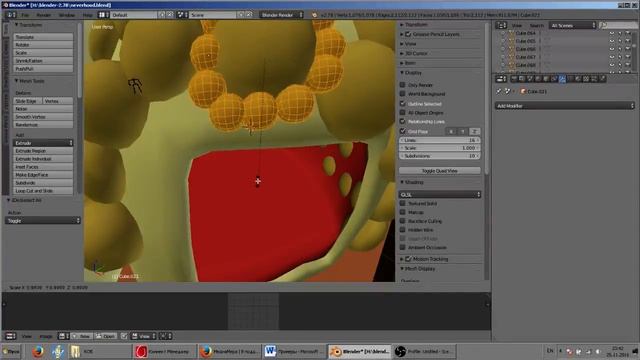Open the OBS Profile Untitled taskbar item
Image resolution: width=640 pixels, height=360 pixels.
pyautogui.click(x=424, y=351)
